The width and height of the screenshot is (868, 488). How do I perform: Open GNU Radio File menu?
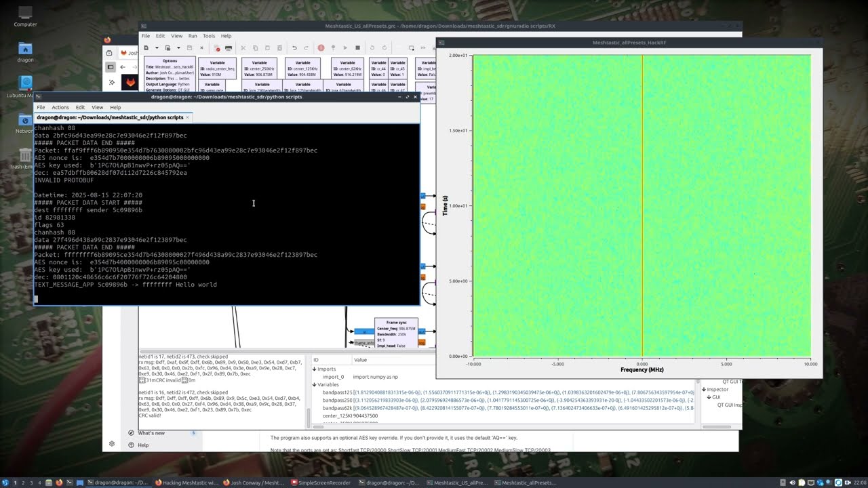[145, 36]
